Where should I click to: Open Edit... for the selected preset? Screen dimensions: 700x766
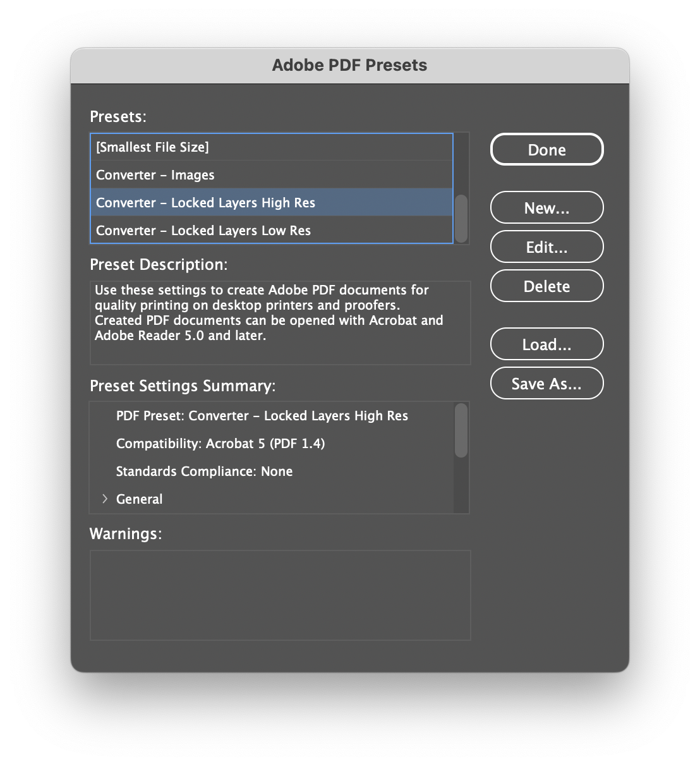click(x=546, y=247)
